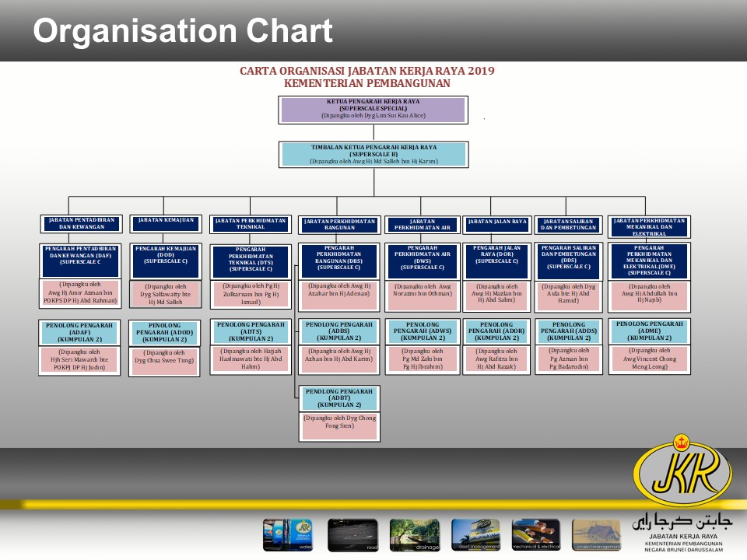Select the Hjh Seri Mawardi name box
This screenshot has width=747, height=560.
tap(79, 360)
